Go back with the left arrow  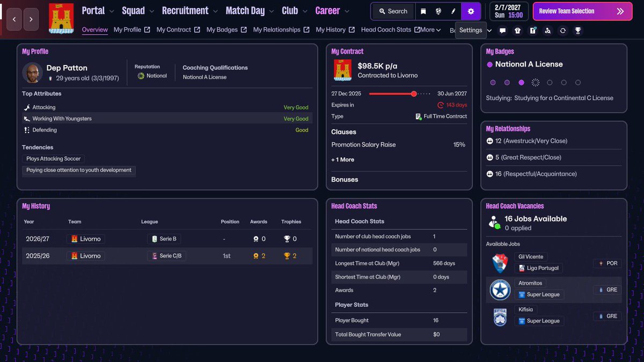(x=14, y=19)
